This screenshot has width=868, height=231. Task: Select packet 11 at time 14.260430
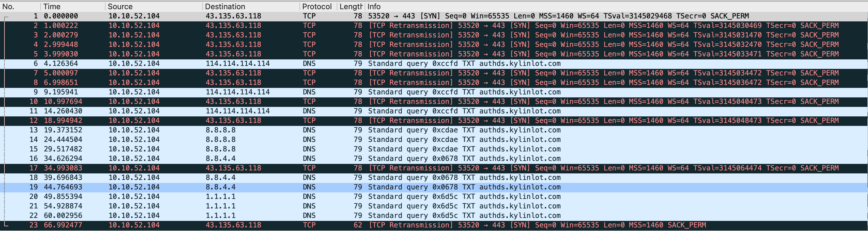click(x=434, y=111)
